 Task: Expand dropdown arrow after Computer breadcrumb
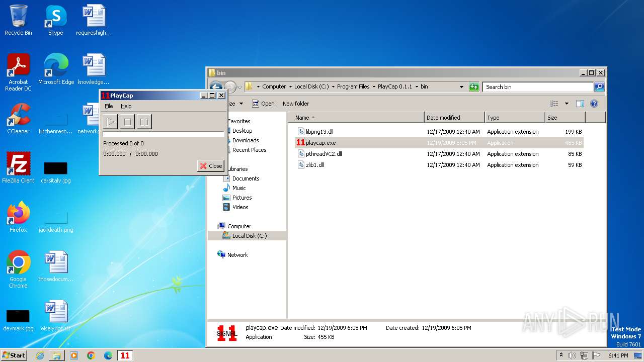tap(290, 86)
